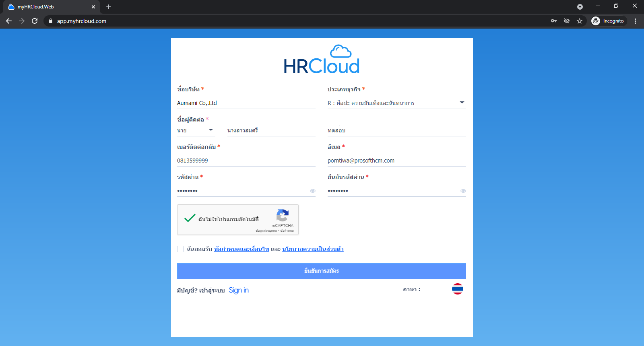This screenshot has height=346, width=644.
Task: Click the browser forward arrow
Action: pos(22,21)
